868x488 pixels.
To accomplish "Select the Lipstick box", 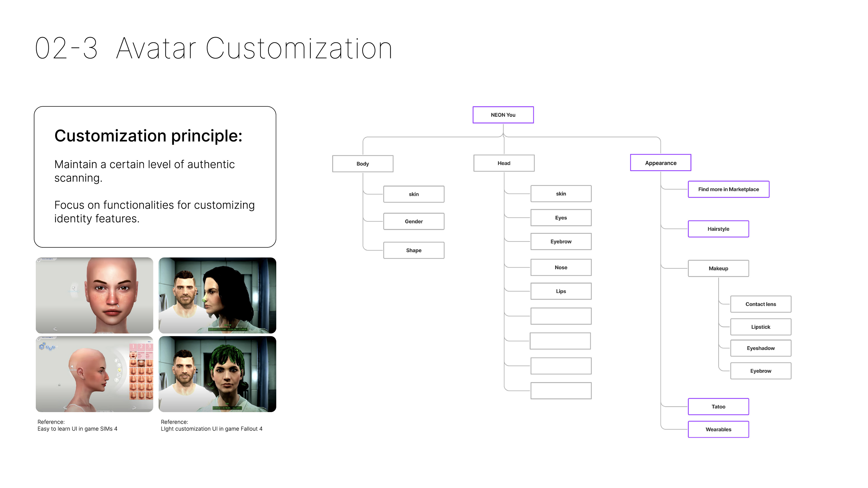I will [760, 327].
